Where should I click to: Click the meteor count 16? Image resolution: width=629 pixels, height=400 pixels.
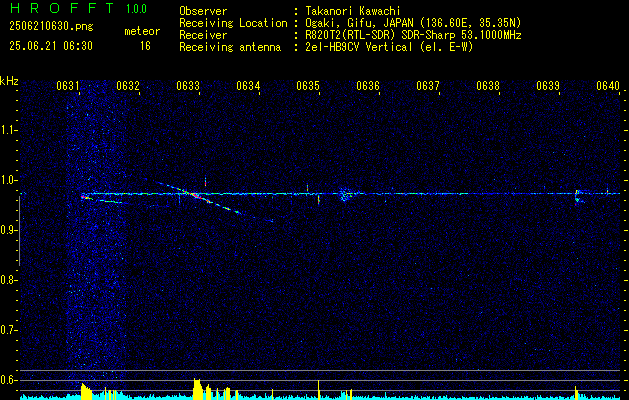coord(145,46)
